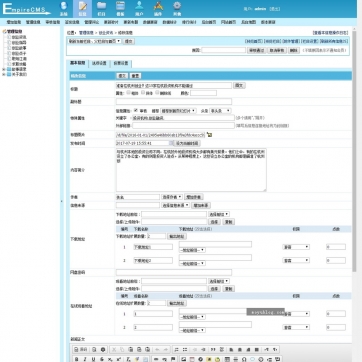Open the 插件 (Plugin) top navigation icon

(x=158, y=8)
